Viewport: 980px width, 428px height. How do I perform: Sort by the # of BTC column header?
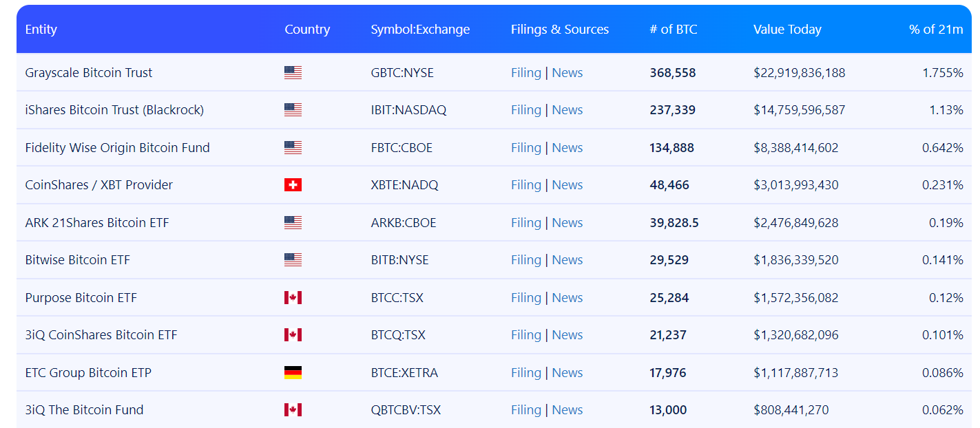(x=673, y=30)
